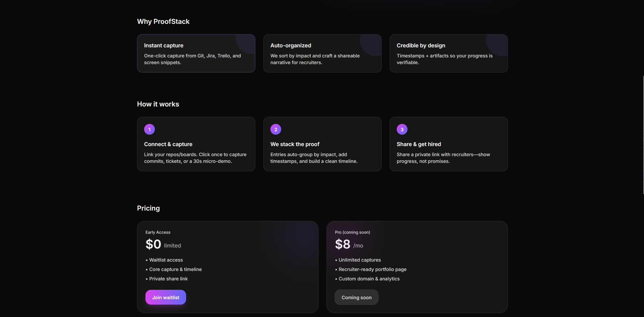Open the We stack the proof card

[x=322, y=144]
